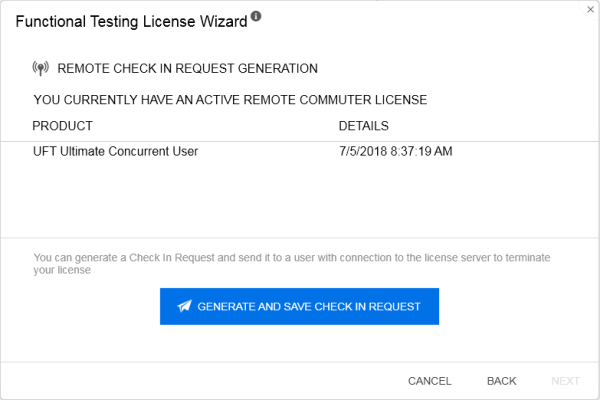Generate and save the check in request
Screen dimensions: 600x400
(299, 306)
